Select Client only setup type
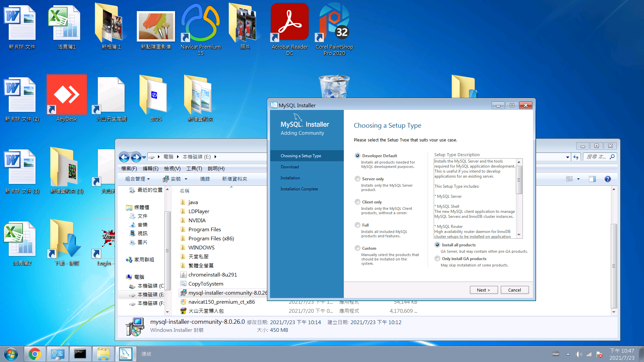Viewport: 644px width, 362px height. click(x=358, y=202)
